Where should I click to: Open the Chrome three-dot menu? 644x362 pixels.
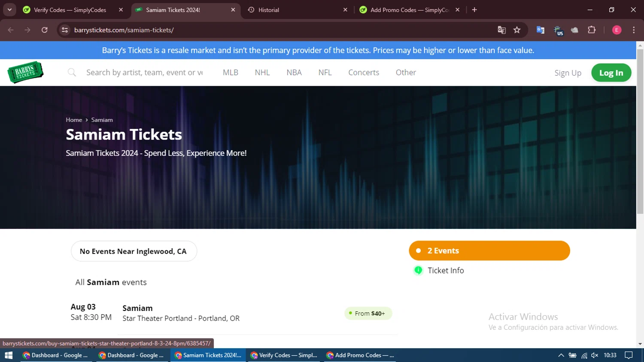point(634,30)
